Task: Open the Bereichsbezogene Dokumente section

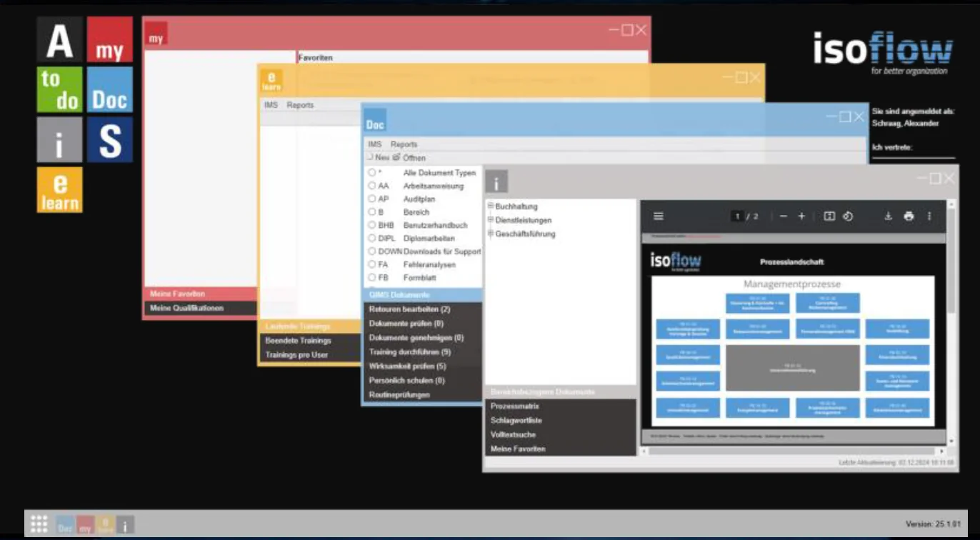Action: click(561, 392)
